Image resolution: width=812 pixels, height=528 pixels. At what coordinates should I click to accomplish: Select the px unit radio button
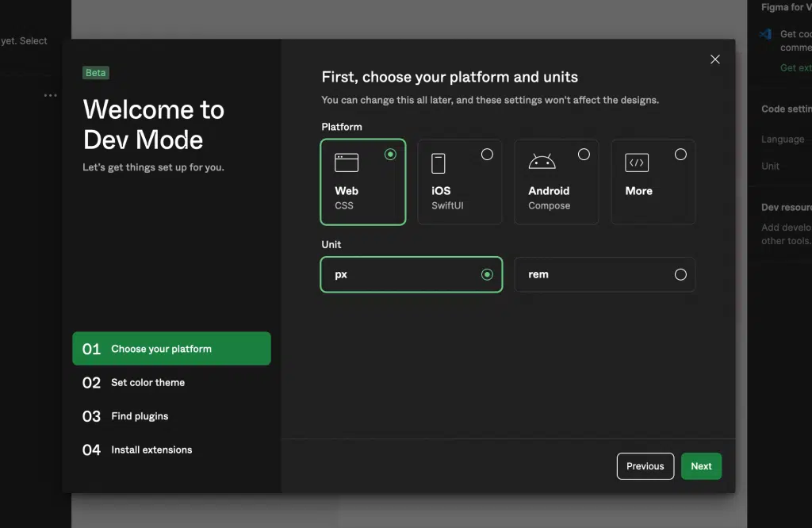click(x=487, y=274)
